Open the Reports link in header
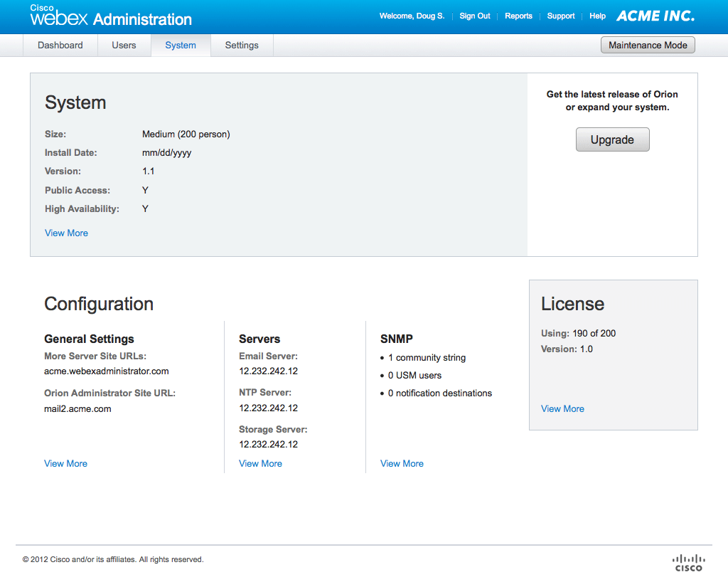The height and width of the screenshot is (587, 728). [x=518, y=16]
